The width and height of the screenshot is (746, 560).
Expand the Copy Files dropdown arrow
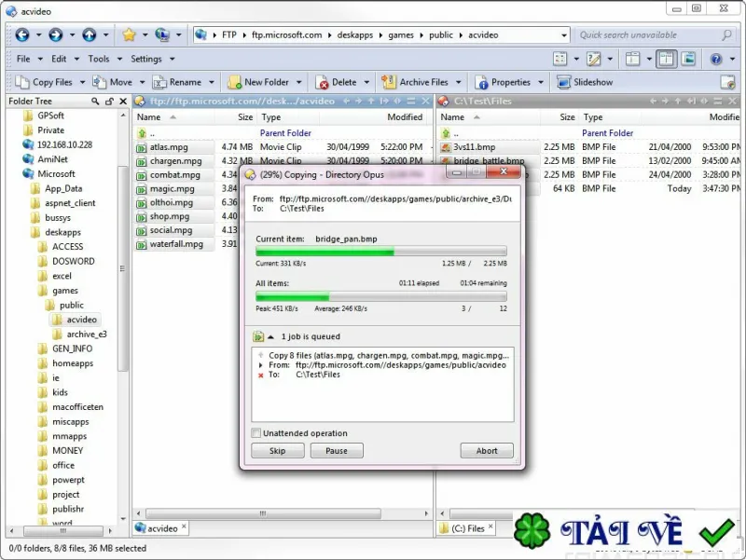[82, 82]
